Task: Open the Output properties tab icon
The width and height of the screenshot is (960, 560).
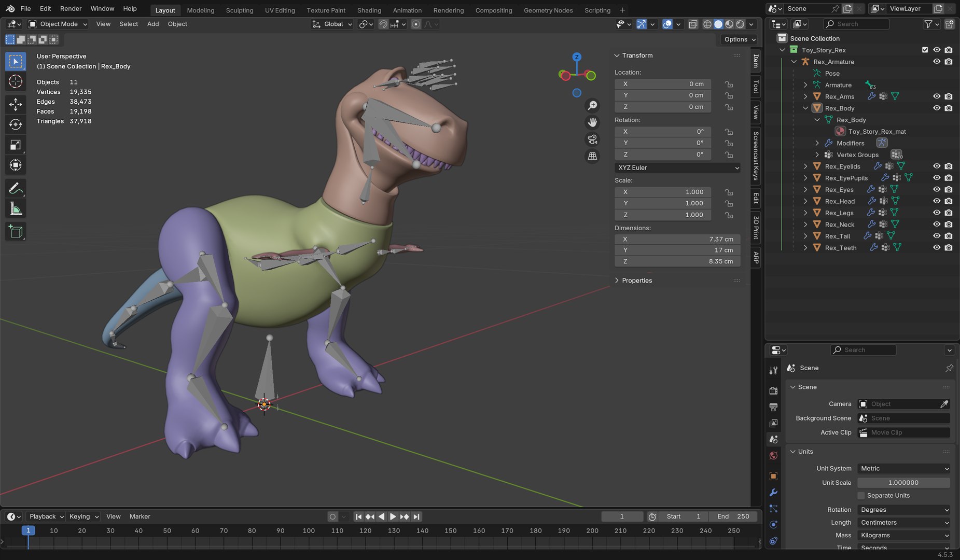Action: [x=773, y=407]
